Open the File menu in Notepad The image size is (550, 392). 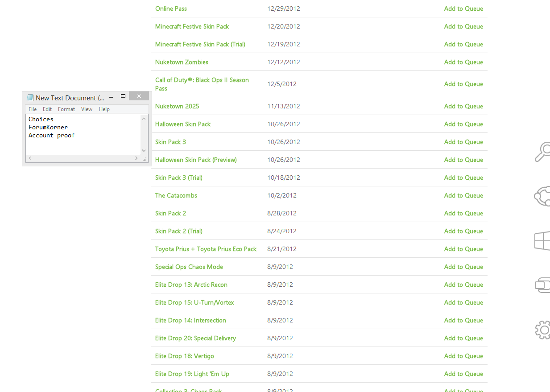(x=33, y=109)
